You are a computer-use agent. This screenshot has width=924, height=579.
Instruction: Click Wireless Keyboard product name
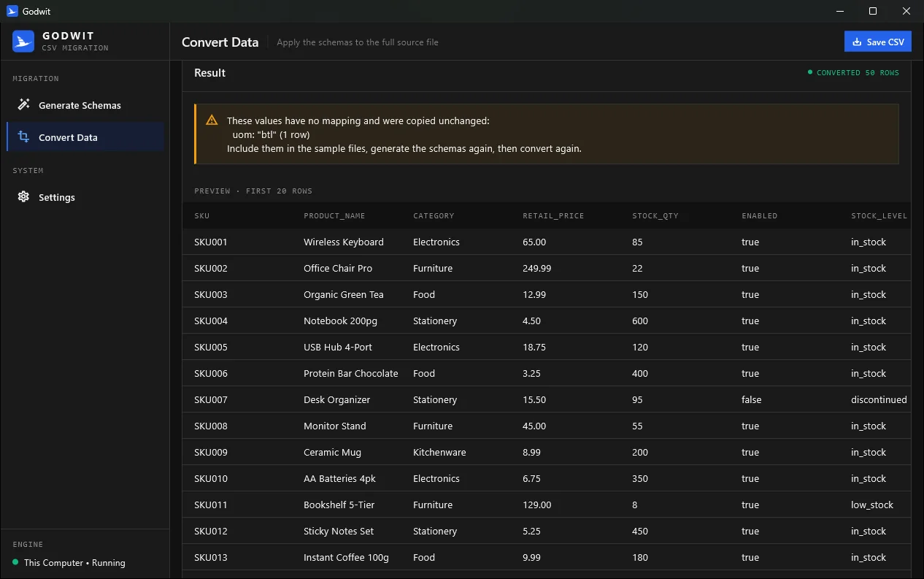tap(344, 242)
